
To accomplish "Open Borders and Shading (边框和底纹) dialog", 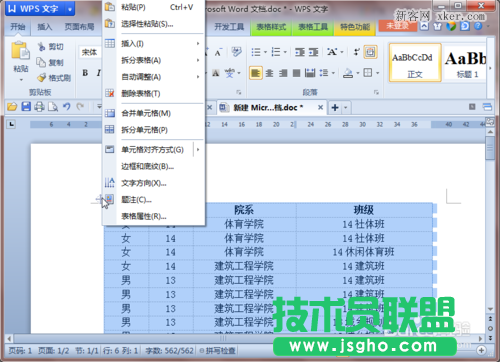I will [x=154, y=166].
